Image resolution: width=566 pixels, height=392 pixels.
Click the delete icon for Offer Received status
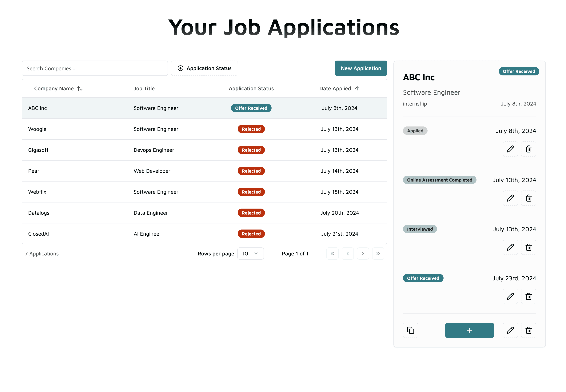(x=529, y=296)
